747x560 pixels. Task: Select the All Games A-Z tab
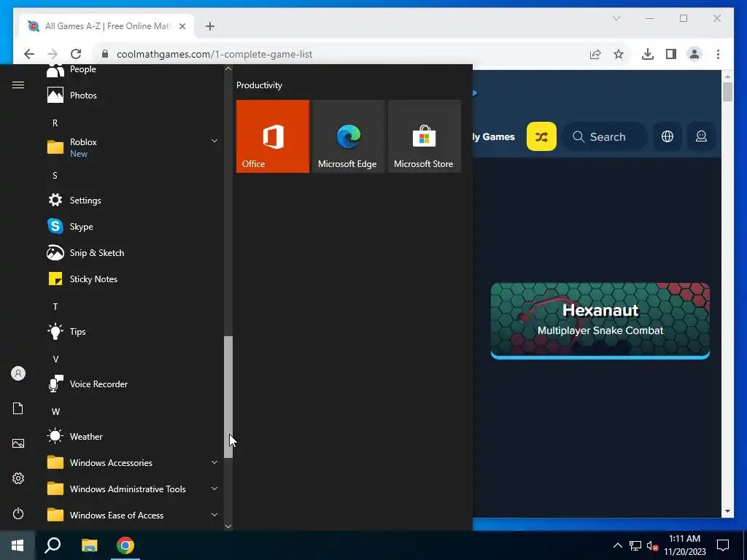107,26
